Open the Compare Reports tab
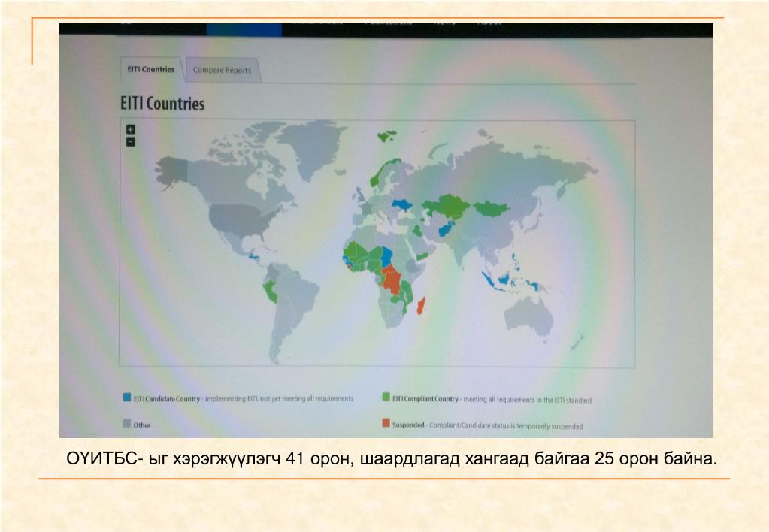 point(223,71)
